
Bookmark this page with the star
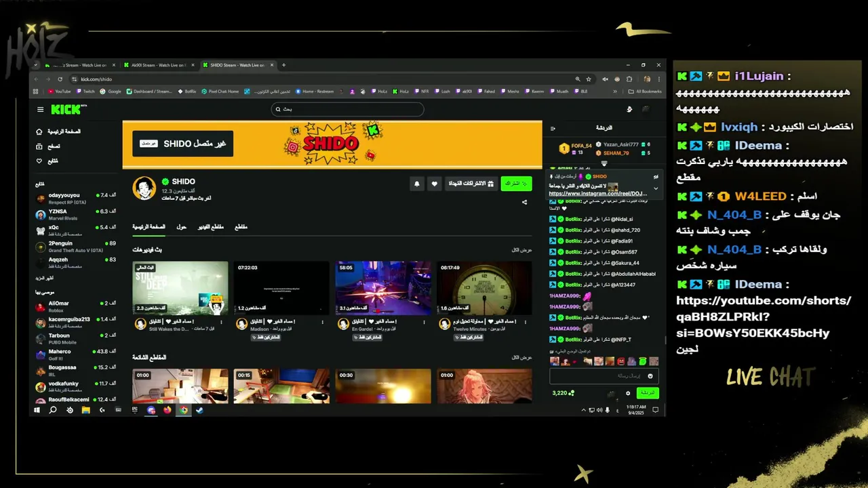[x=589, y=79]
